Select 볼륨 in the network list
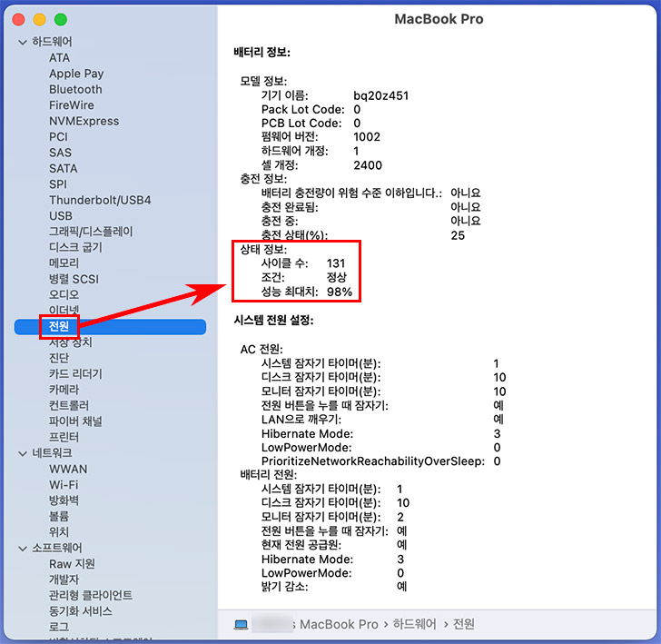 point(59,517)
